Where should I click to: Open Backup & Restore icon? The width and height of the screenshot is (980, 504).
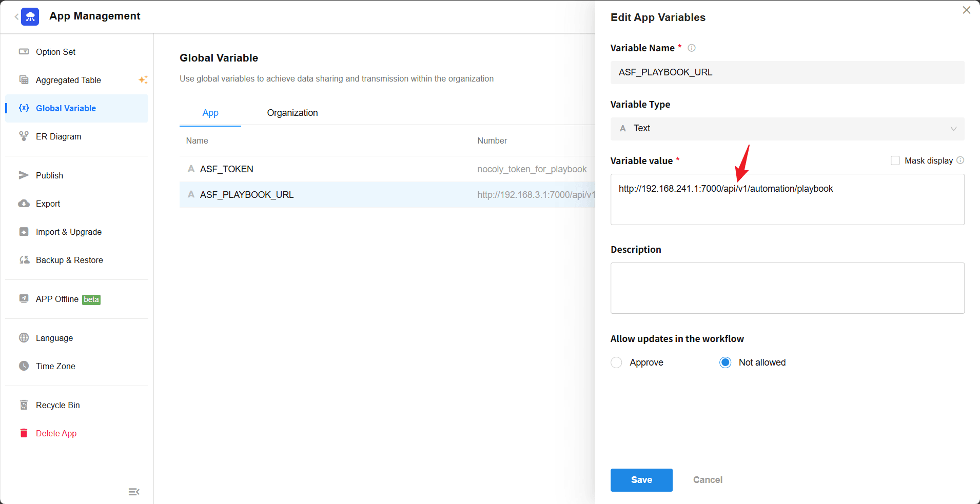(x=24, y=260)
